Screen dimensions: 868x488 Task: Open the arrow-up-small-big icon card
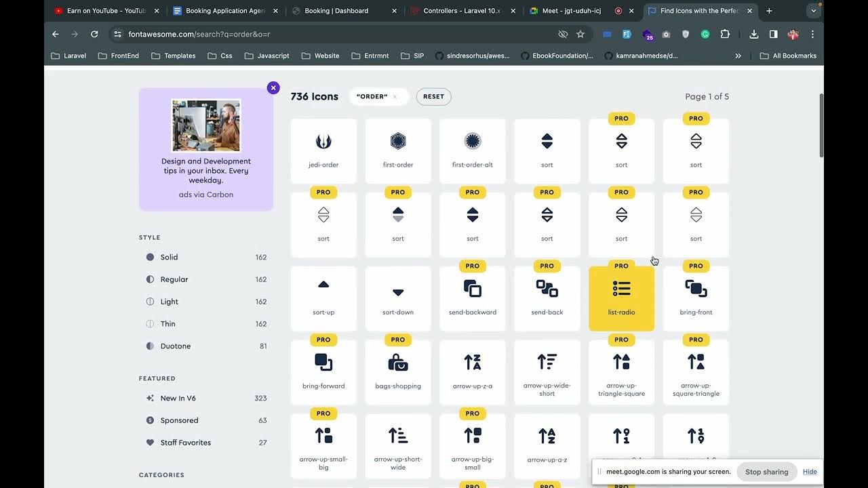tap(323, 446)
